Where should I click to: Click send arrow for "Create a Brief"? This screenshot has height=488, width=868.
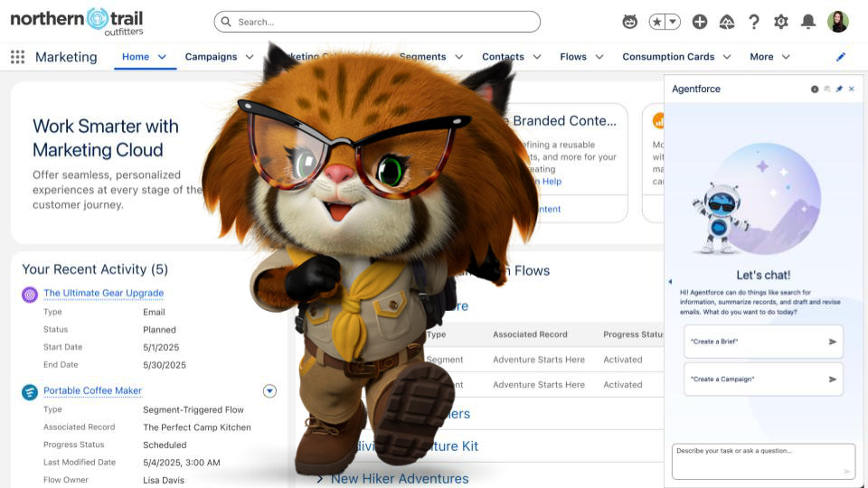click(832, 342)
